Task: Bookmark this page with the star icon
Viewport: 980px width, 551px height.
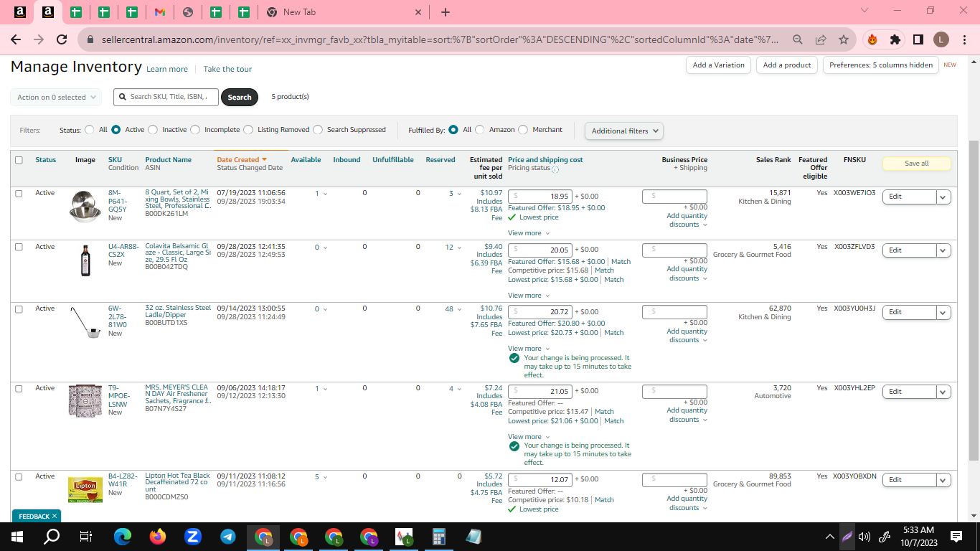Action: click(x=844, y=39)
